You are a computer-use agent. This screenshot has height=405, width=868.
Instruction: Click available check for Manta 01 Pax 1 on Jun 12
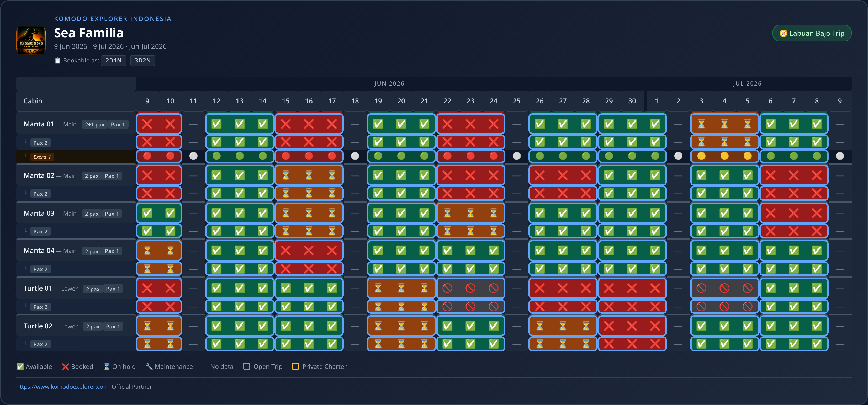216,124
